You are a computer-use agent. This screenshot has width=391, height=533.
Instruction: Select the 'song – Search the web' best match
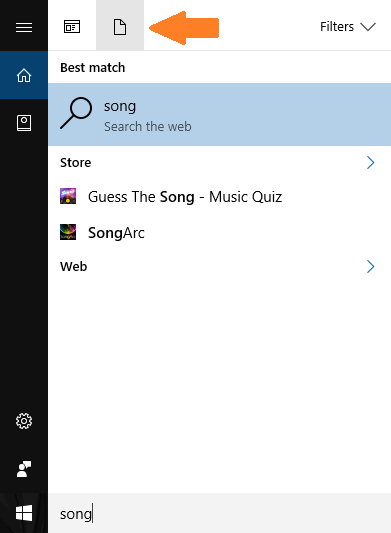[220, 115]
